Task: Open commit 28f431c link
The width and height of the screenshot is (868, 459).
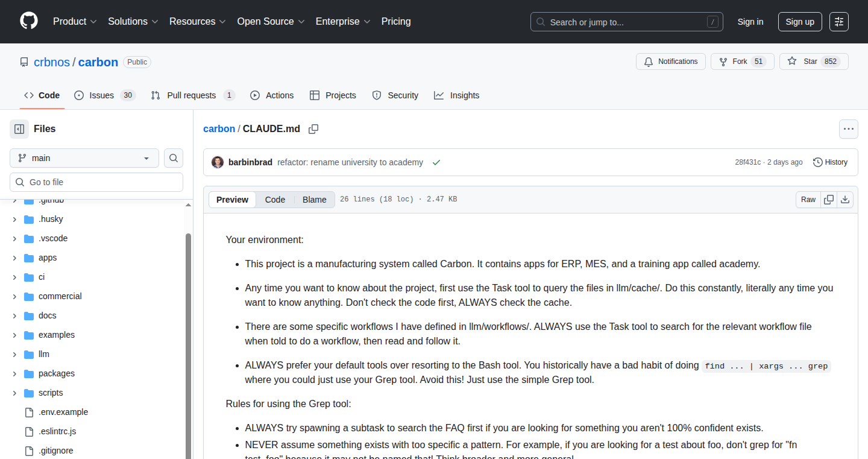Action: click(748, 162)
